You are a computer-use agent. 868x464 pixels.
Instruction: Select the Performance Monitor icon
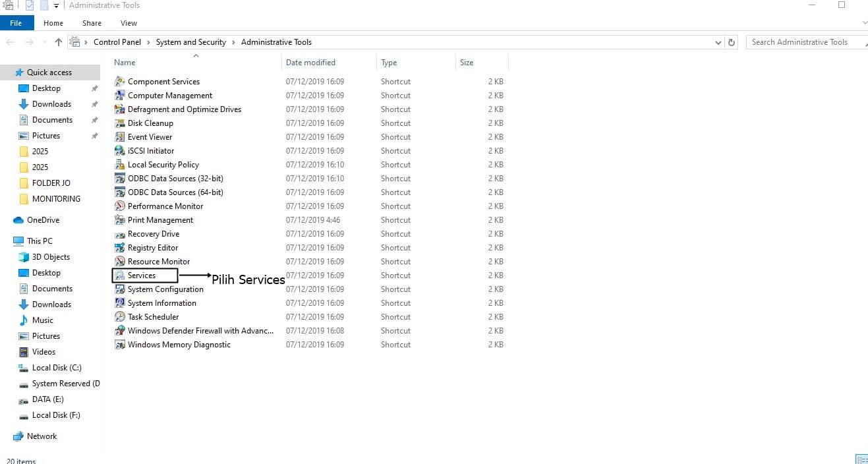[119, 206]
